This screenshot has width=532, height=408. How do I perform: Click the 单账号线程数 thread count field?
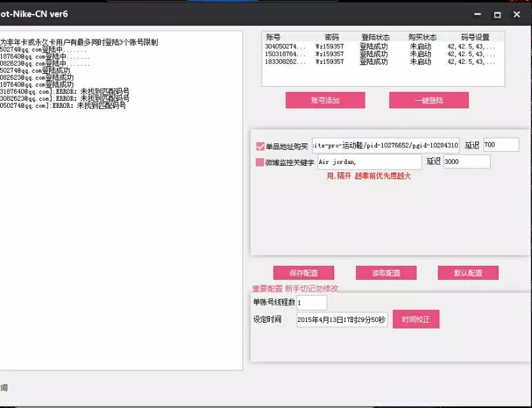[x=311, y=303]
